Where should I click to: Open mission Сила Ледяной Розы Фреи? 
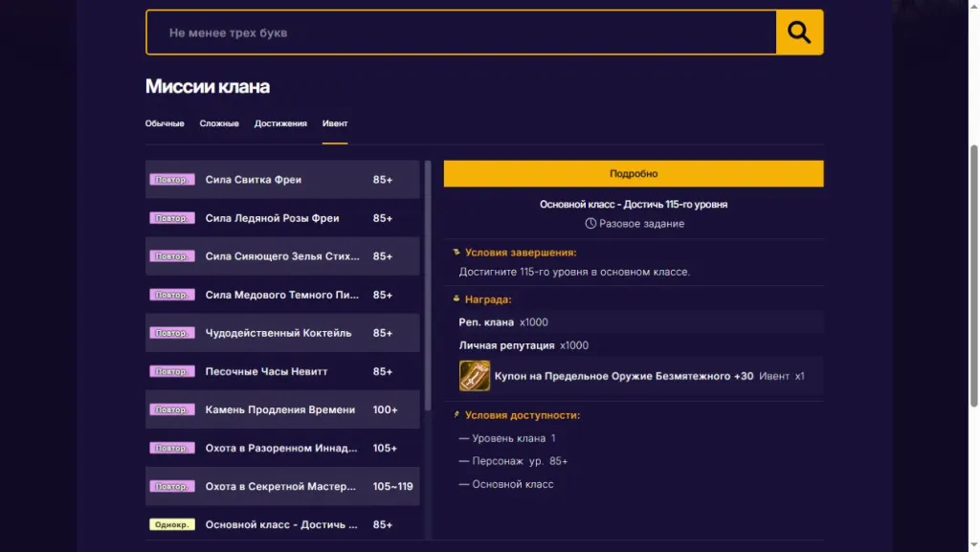(x=282, y=218)
